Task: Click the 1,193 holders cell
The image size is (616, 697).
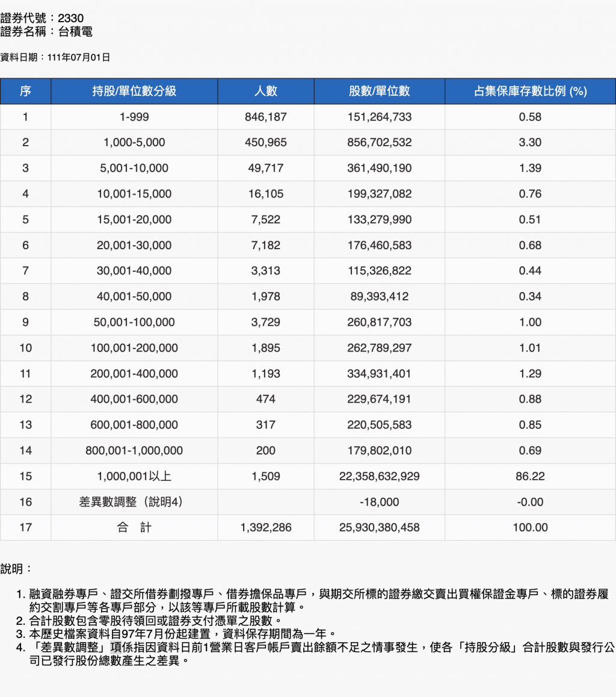Action: tap(265, 374)
